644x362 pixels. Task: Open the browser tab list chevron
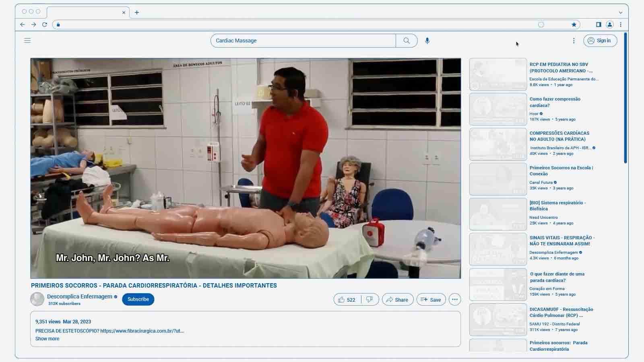(x=620, y=12)
